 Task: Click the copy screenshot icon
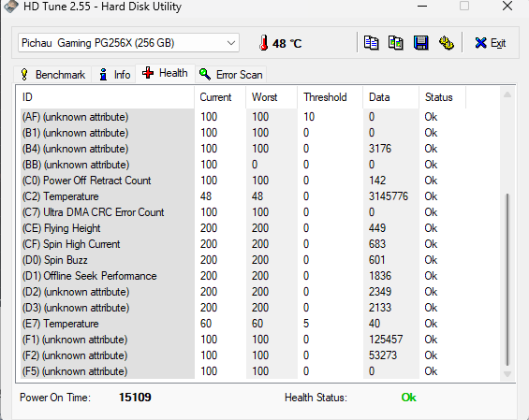point(396,43)
